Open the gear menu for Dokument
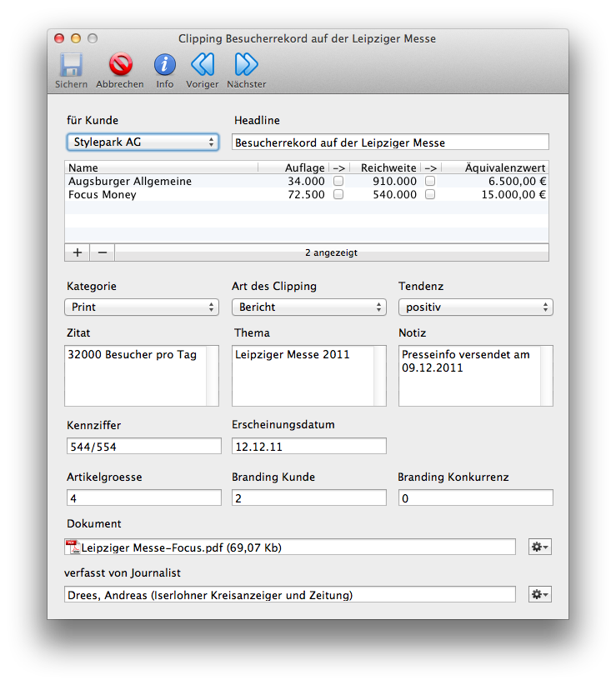Viewport: 616px width, 685px height. [x=539, y=547]
